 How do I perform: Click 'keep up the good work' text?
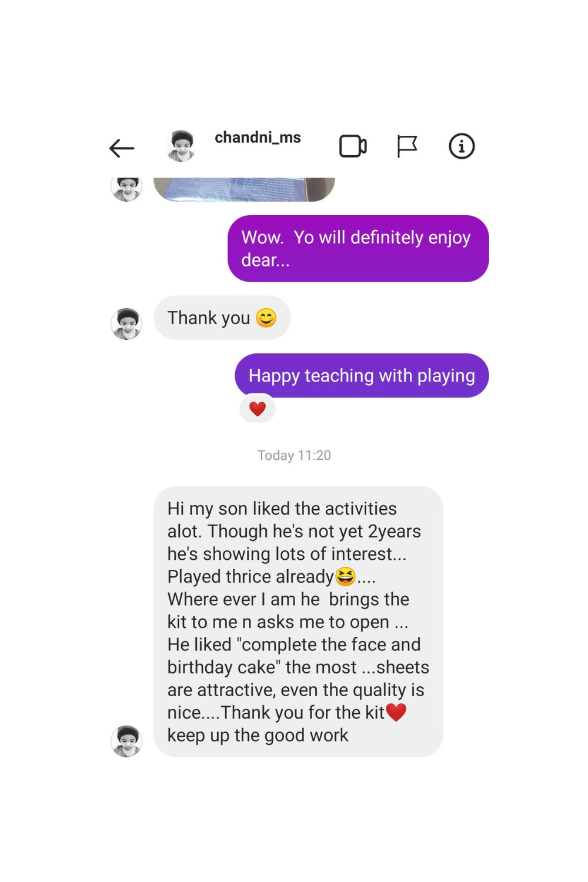258,735
